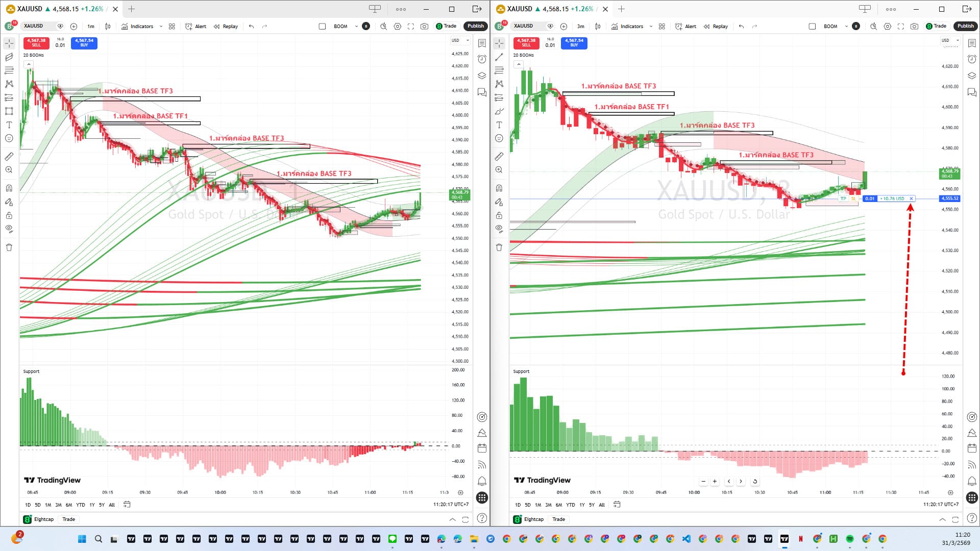Screen dimensions: 980x551
Task: Open the USD currency dropdown on left chart
Action: (459, 40)
